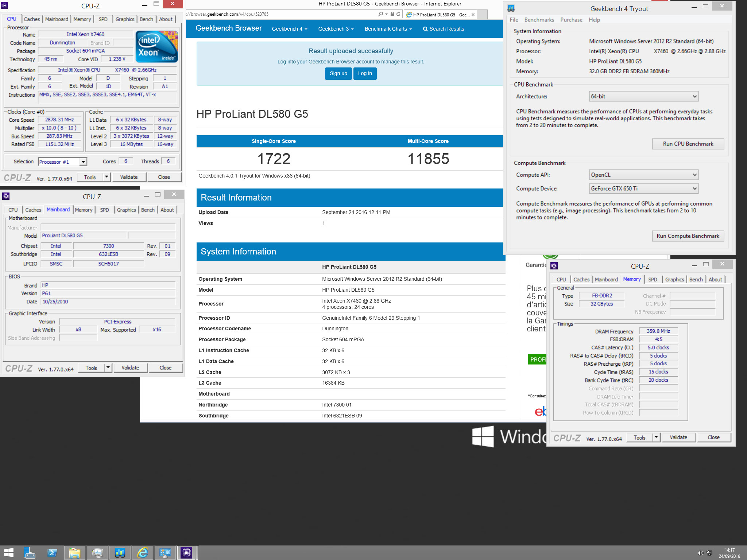Image resolution: width=747 pixels, height=560 pixels.
Task: Click the Sign up button
Action: (x=338, y=74)
